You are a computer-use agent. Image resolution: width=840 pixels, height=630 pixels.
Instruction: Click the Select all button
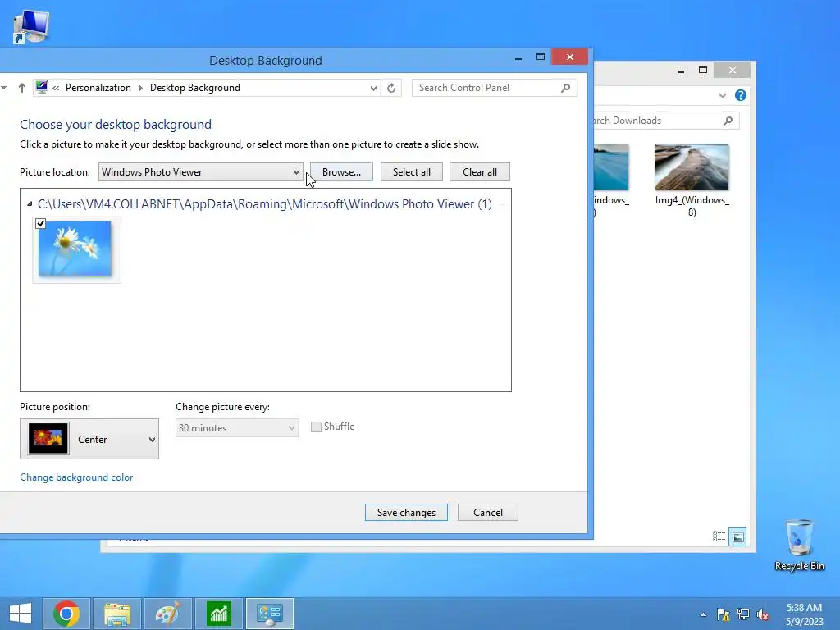pos(412,172)
